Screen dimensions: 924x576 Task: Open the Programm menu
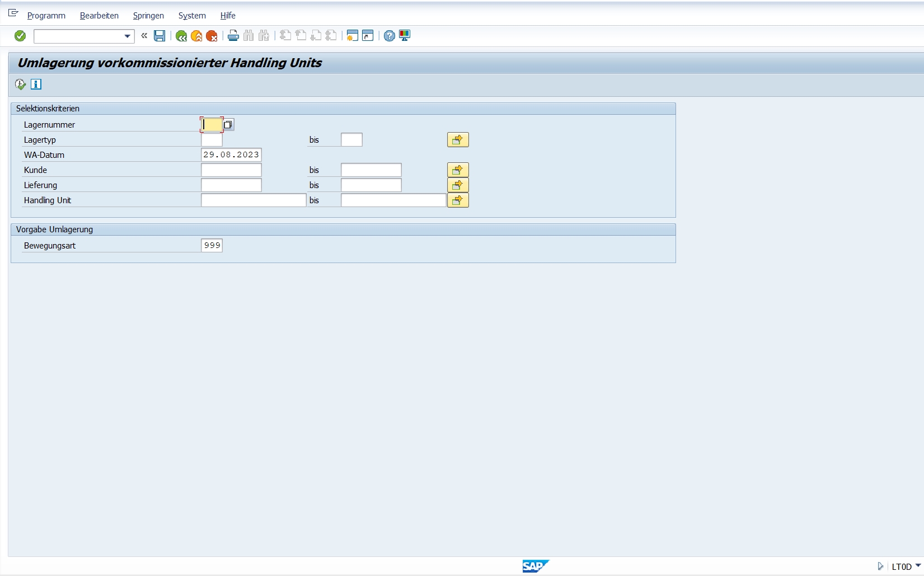(46, 16)
